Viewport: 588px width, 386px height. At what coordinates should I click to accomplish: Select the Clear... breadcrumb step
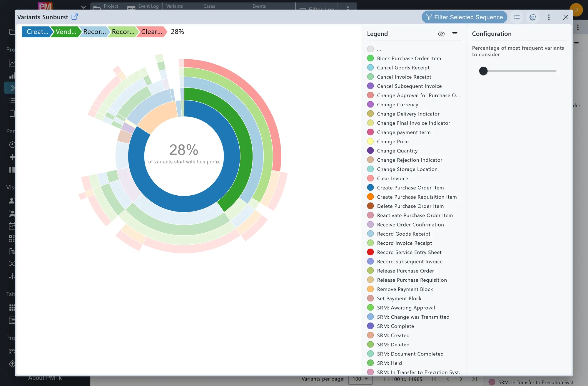(151, 32)
